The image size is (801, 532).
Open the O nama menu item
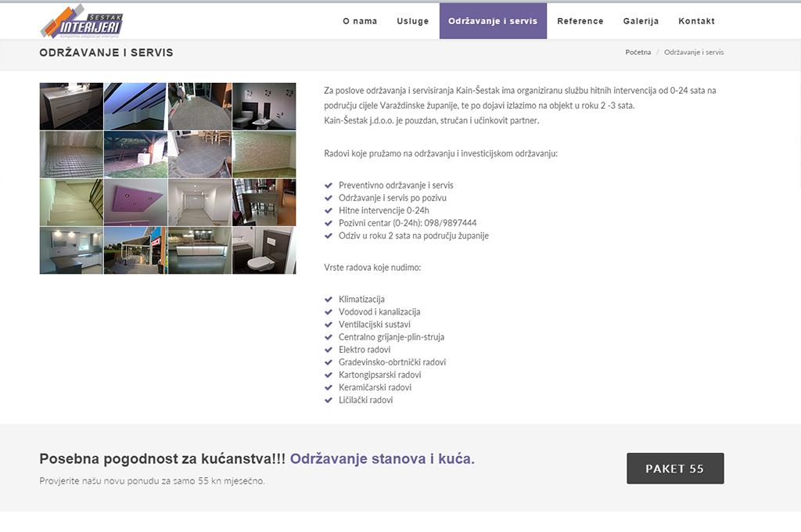click(x=360, y=21)
